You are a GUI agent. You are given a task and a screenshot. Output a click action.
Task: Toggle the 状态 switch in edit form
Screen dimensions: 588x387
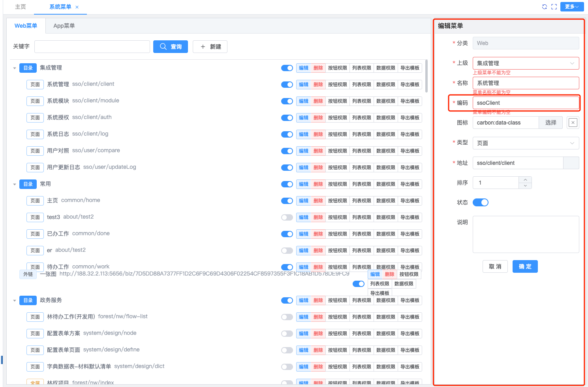tap(481, 202)
